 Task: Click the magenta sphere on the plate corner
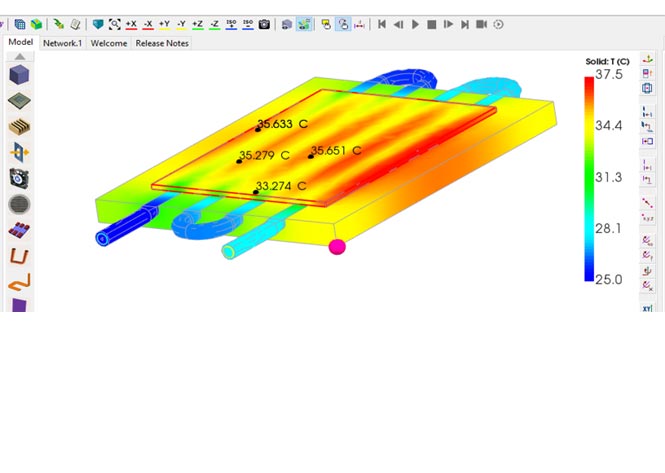[337, 247]
